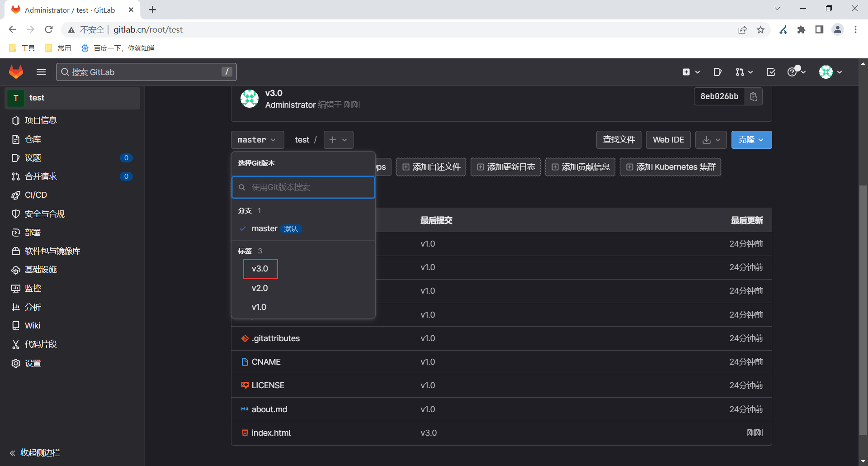This screenshot has height=466, width=868.
Task: Open the Chrome three-dot menu
Action: click(855, 29)
